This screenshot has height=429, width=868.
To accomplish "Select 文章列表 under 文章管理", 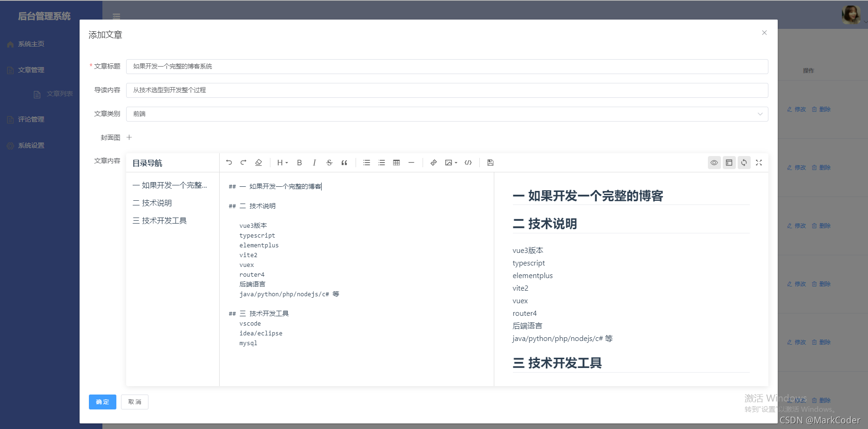I will coord(61,94).
